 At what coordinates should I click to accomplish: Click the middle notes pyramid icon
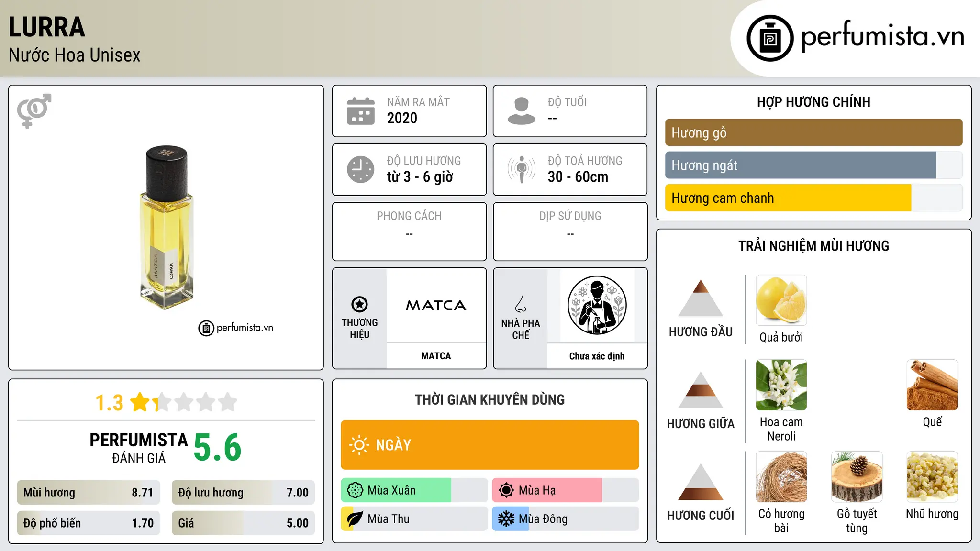[701, 390]
